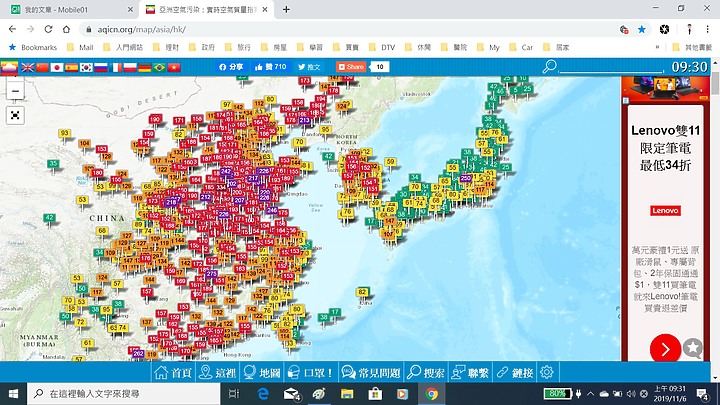Open the DTV bookmark folder

[x=382, y=47]
